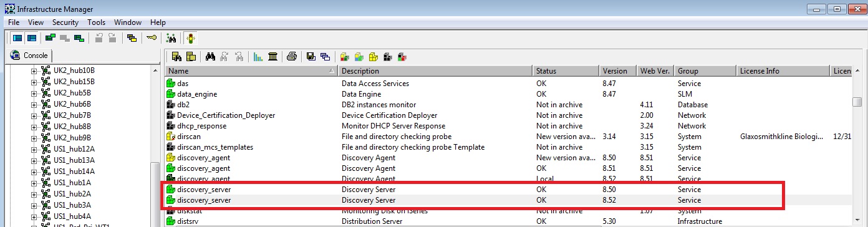Open the File menu
The height and width of the screenshot is (227, 868).
pos(14,22)
